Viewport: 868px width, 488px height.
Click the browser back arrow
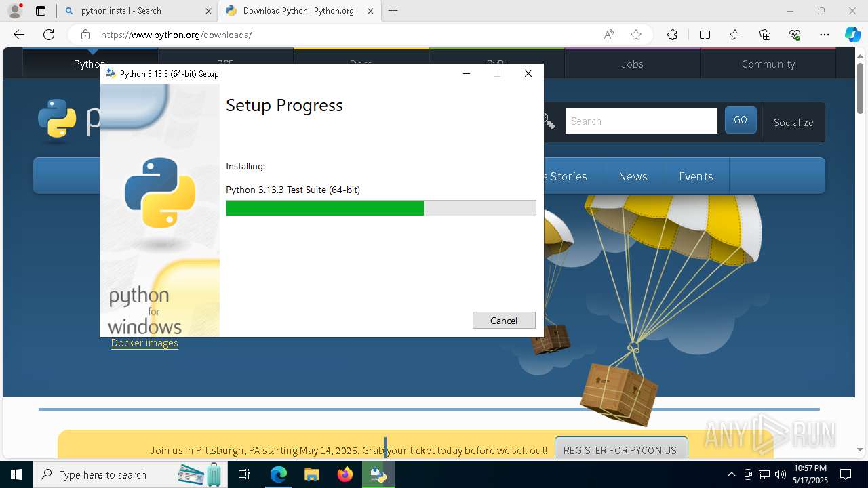point(19,35)
